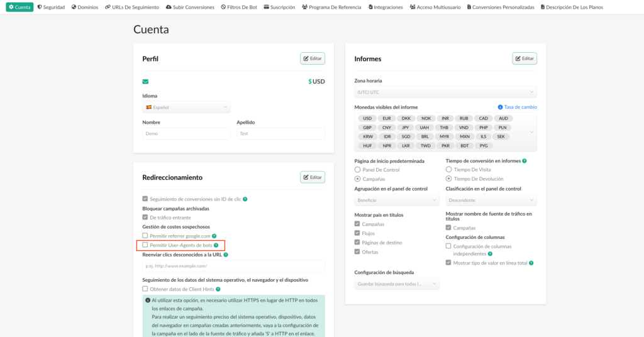This screenshot has width=644, height=337.
Task: Open Acceso Multiusuario tab
Action: click(x=435, y=7)
